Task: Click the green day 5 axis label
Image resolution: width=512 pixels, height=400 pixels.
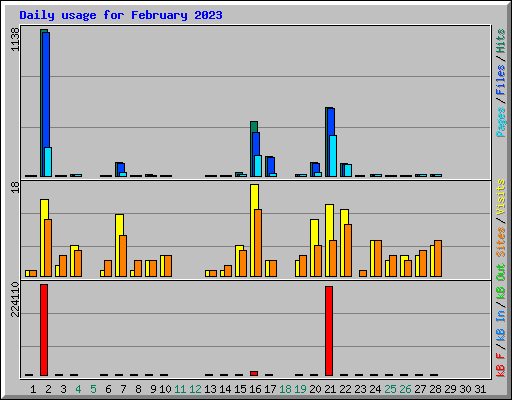Action: pos(93,389)
